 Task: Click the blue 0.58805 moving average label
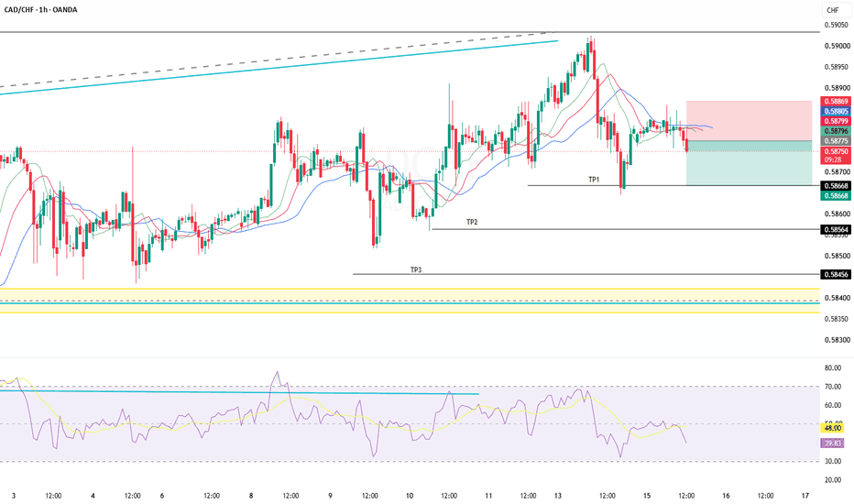tap(836, 111)
